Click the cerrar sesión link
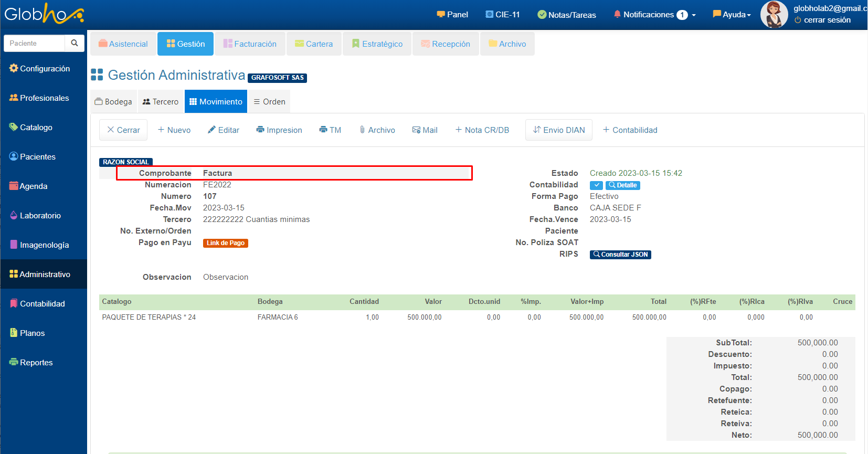This screenshot has height=454, width=868. [x=827, y=20]
